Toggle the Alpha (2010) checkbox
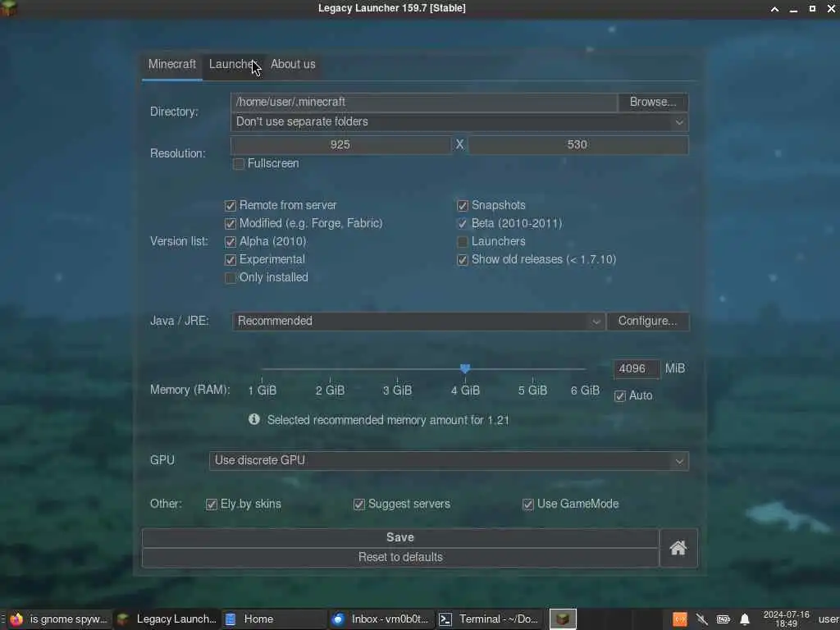 tap(231, 242)
